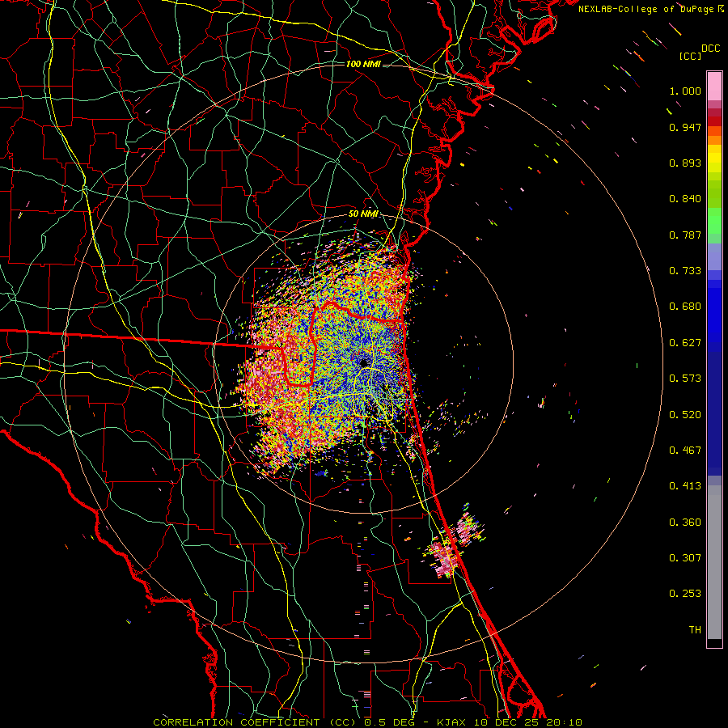Click the black radar site dot at center
This screenshot has width=728, height=728.
coord(364,362)
